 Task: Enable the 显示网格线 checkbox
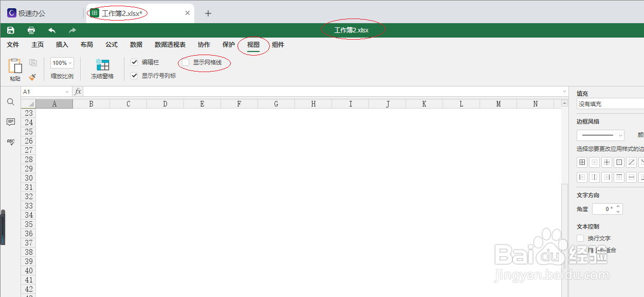[x=186, y=62]
